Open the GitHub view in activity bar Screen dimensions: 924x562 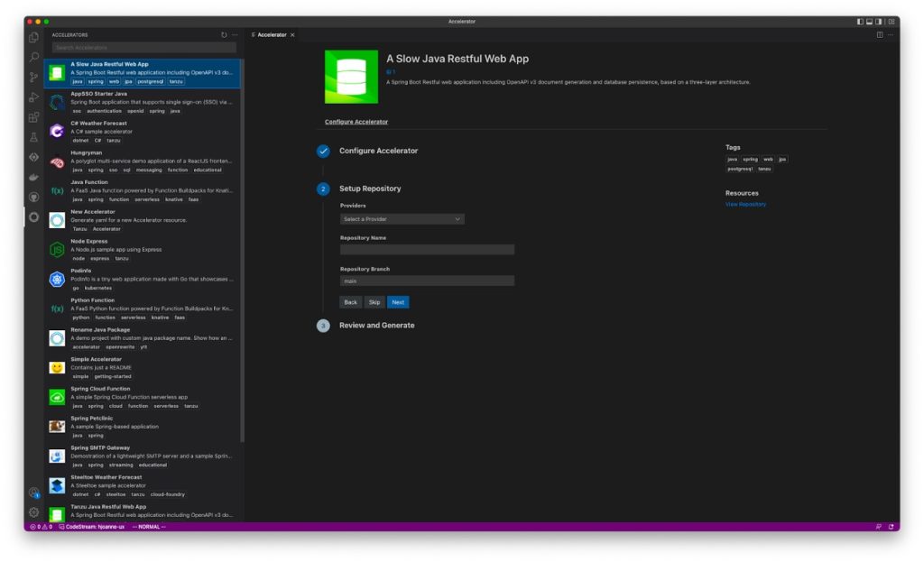point(33,197)
